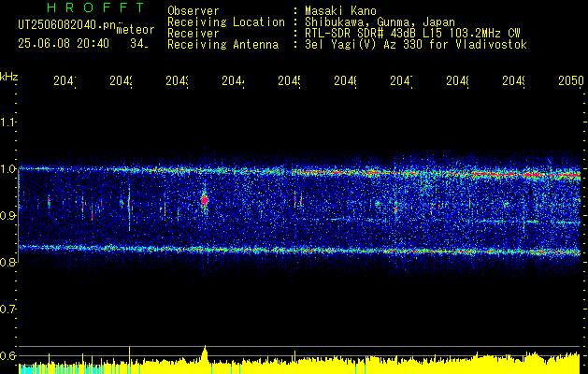The width and height of the screenshot is (588, 374).
Task: Select the 3el Yagi(V) Az 330 antenna text
Action: (416, 45)
